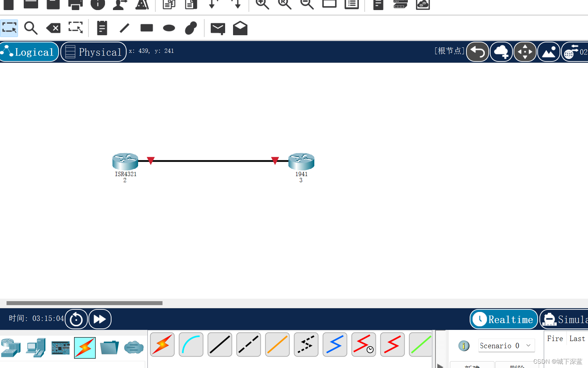Click the scenario info icon
The width and height of the screenshot is (588, 368).
point(464,346)
